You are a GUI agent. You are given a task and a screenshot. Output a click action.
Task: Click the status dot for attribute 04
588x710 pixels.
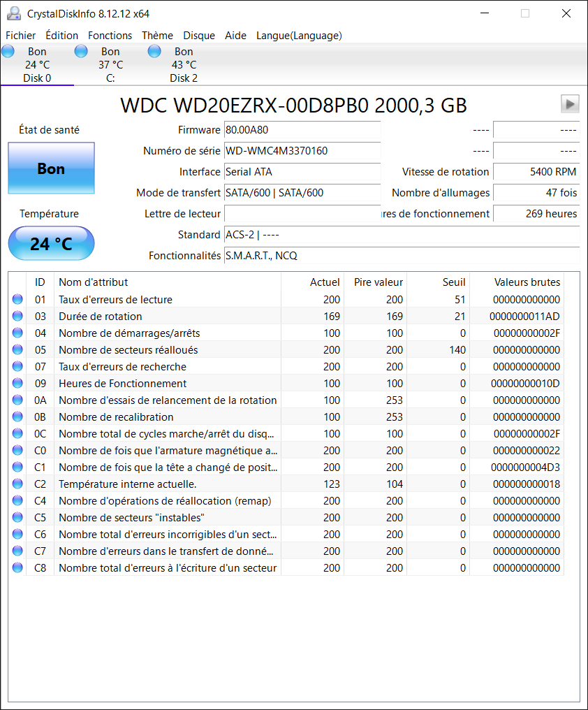tap(17, 333)
